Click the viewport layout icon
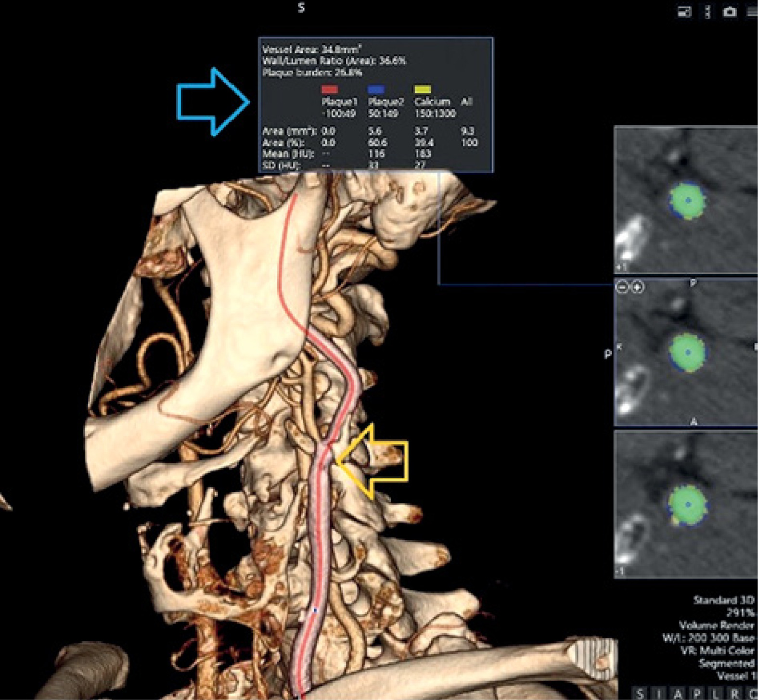Viewport: 758px width, 700px height. tap(684, 12)
